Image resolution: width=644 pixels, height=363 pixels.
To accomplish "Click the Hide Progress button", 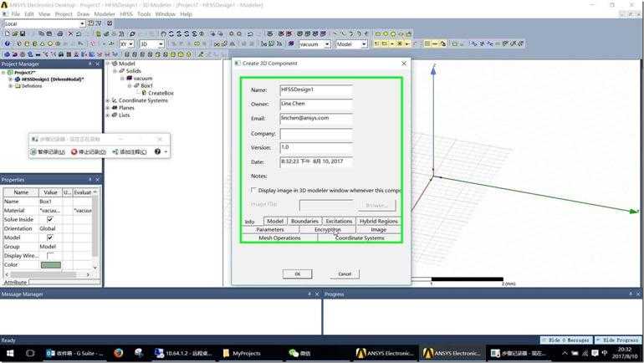I will (x=619, y=340).
